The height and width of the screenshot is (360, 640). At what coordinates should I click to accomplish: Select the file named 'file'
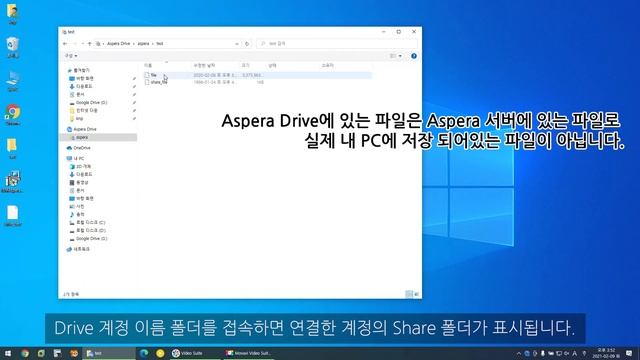tap(153, 75)
